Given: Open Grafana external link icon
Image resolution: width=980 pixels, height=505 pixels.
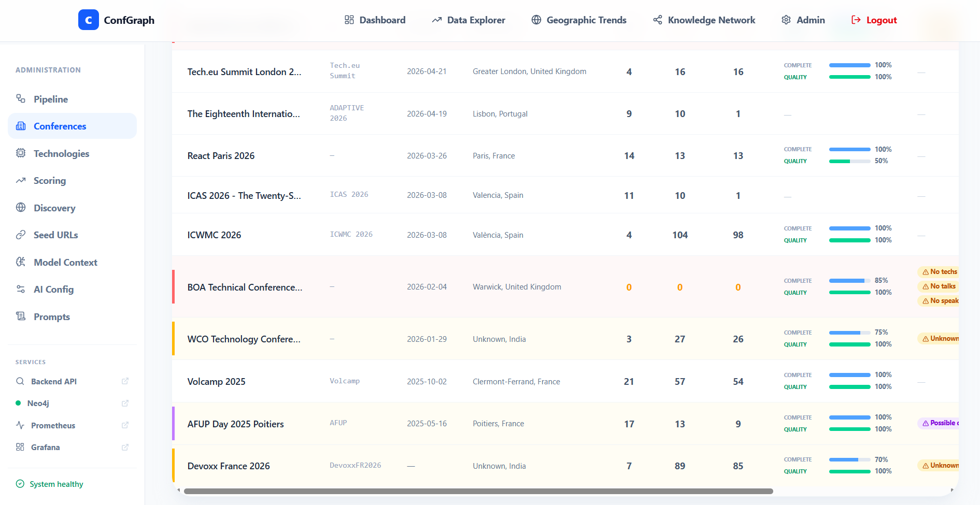Looking at the screenshot, I should [125, 447].
